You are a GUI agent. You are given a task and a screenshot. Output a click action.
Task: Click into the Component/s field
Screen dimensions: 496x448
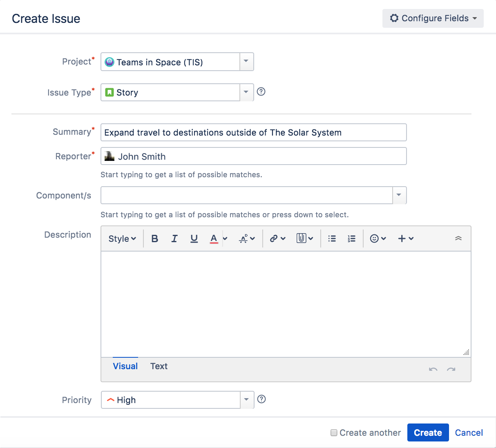[x=247, y=195]
